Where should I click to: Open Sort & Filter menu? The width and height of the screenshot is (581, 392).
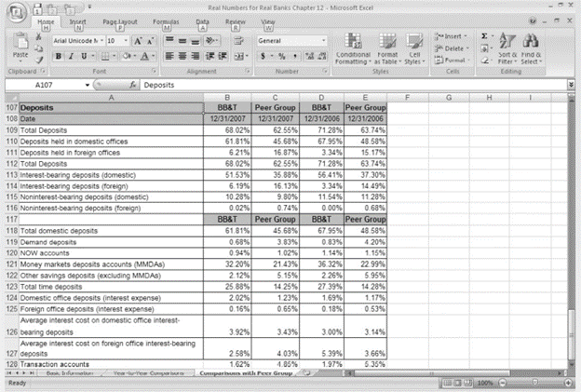pyautogui.click(x=507, y=48)
